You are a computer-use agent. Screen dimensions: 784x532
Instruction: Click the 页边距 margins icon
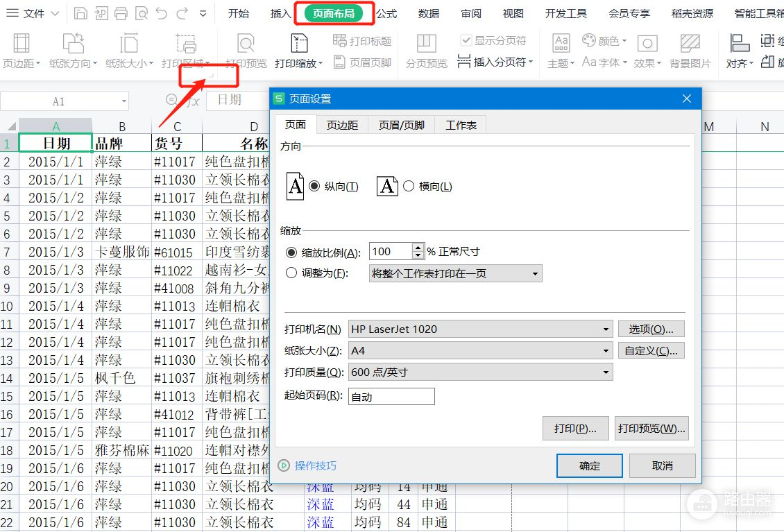coord(21,44)
